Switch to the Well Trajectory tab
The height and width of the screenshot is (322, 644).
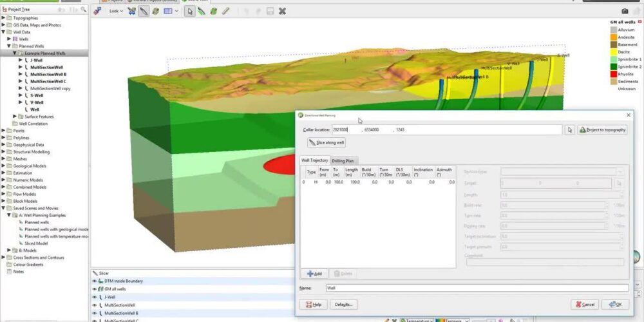point(315,160)
